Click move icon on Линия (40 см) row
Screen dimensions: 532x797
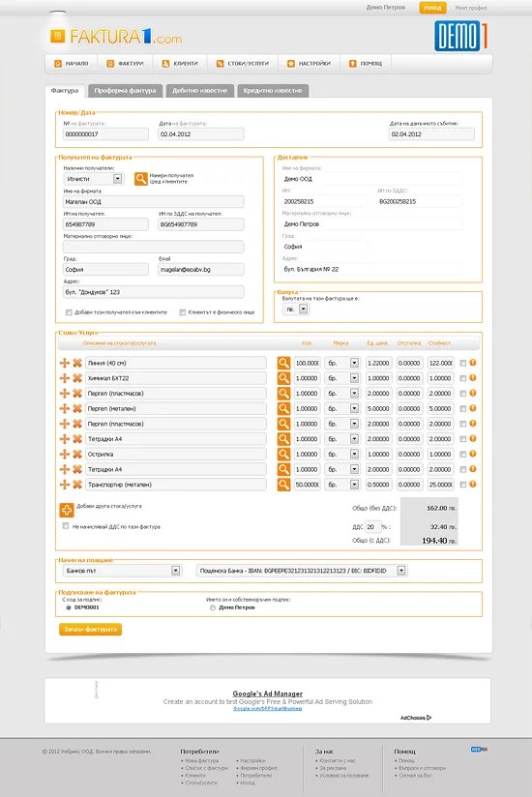tap(65, 363)
